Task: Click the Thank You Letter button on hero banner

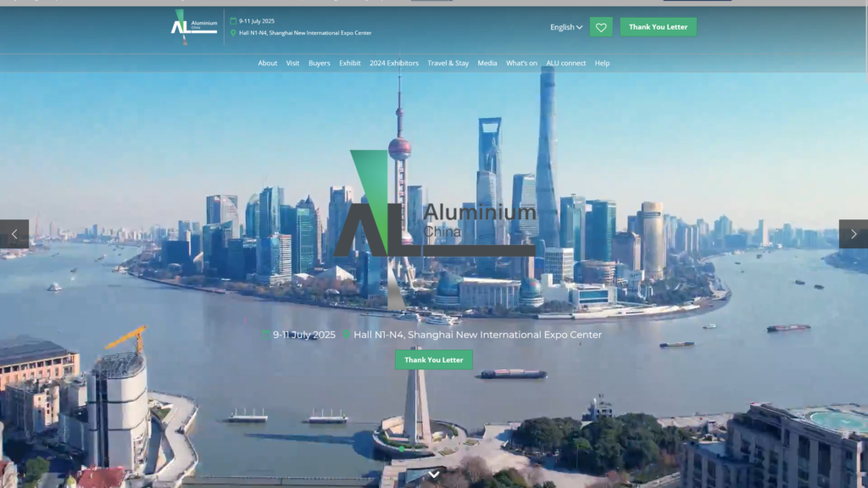Action: pyautogui.click(x=434, y=359)
